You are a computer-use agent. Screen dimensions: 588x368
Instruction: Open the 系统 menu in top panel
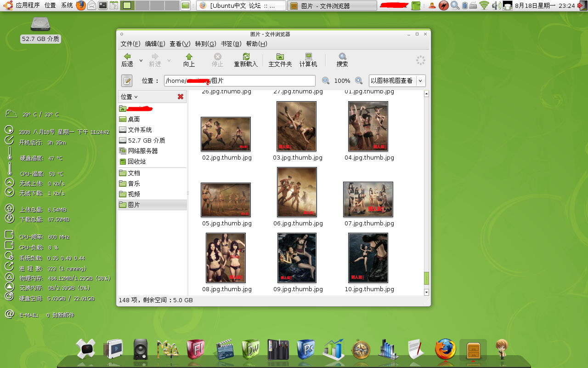(67, 6)
